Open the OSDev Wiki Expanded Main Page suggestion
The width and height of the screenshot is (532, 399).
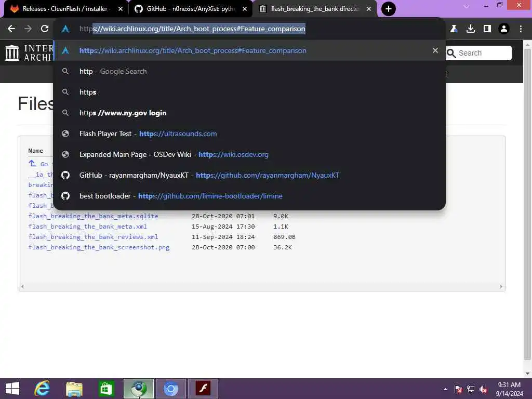[249, 154]
